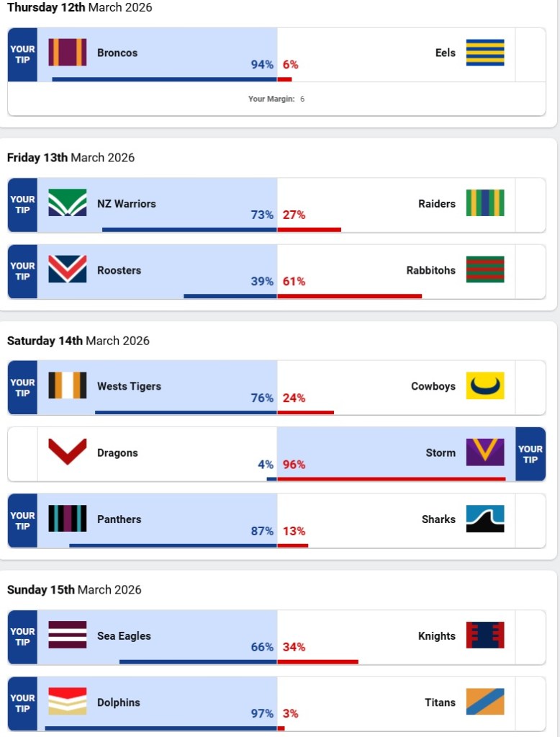Switch tip to Raiders using right box
This screenshot has width=560, height=737.
(530, 205)
